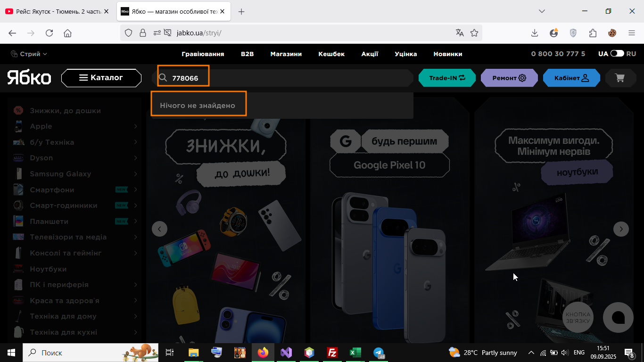Click the Кнопка зв'язку contact button
This screenshot has height=362, width=644.
(578, 317)
